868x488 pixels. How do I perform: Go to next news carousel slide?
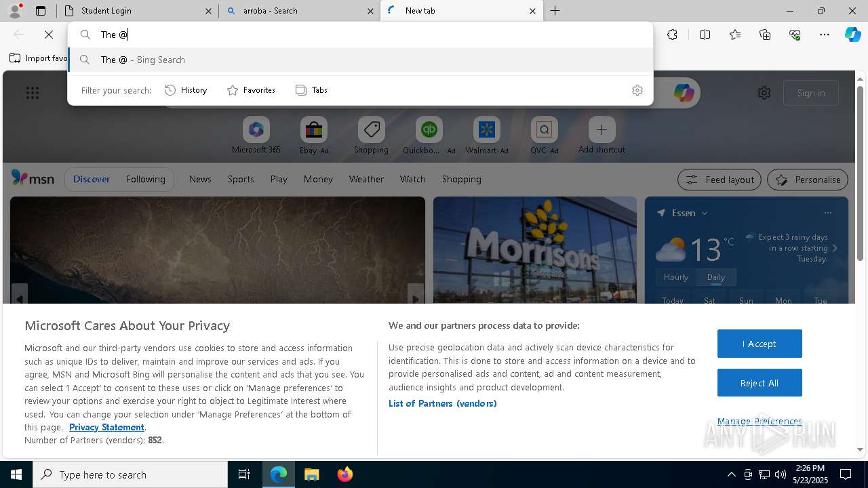click(416, 299)
